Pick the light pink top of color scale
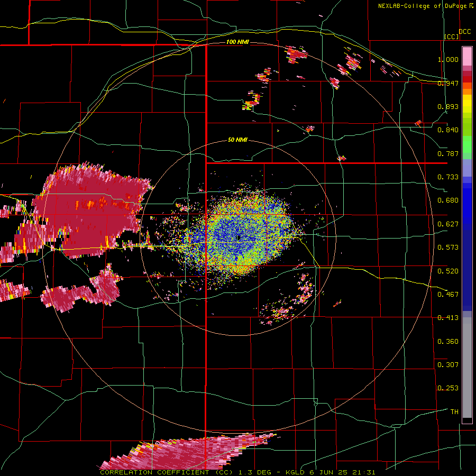 (467, 56)
